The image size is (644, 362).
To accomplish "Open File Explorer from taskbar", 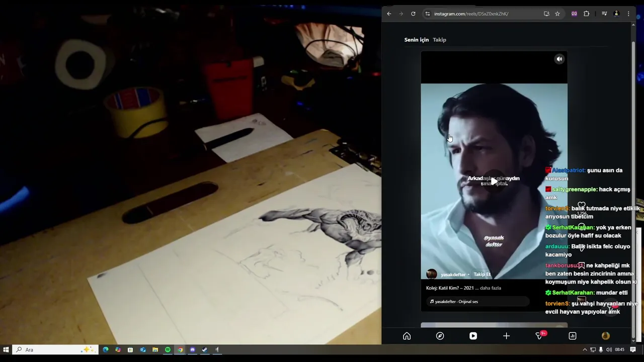I will (x=155, y=349).
